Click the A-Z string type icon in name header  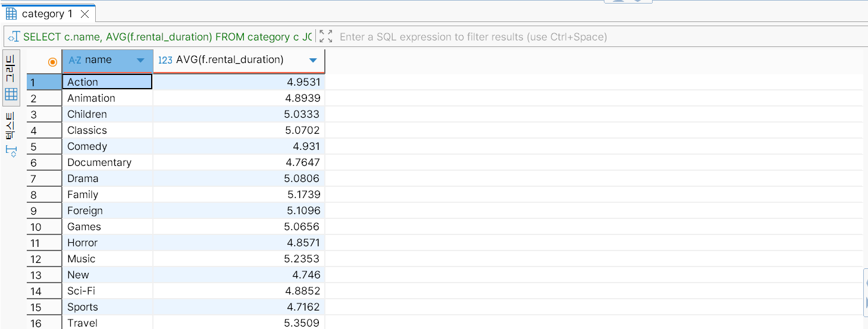75,60
